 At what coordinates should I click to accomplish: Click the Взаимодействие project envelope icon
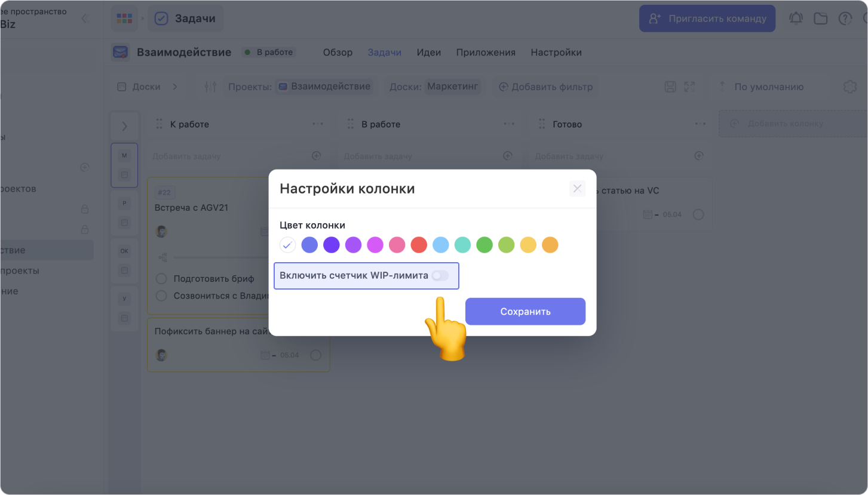pyautogui.click(x=120, y=53)
